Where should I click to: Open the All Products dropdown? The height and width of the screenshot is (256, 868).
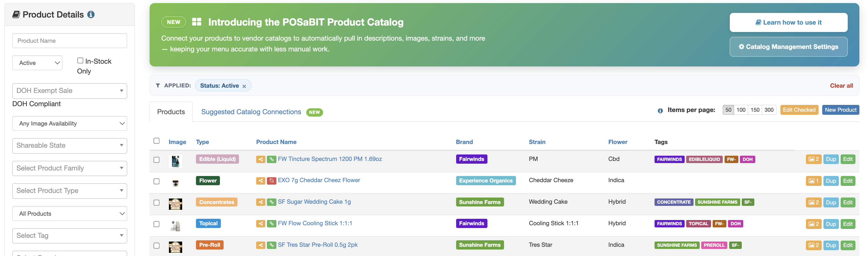70,214
